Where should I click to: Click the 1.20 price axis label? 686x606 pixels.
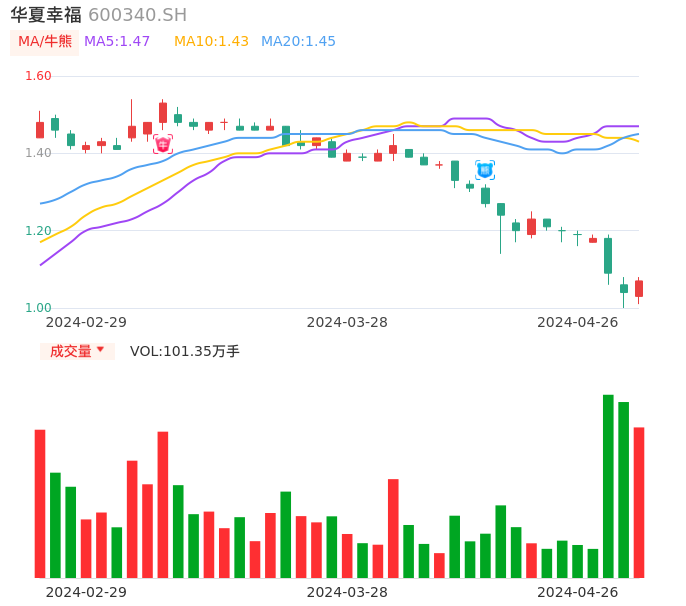(x=38, y=231)
